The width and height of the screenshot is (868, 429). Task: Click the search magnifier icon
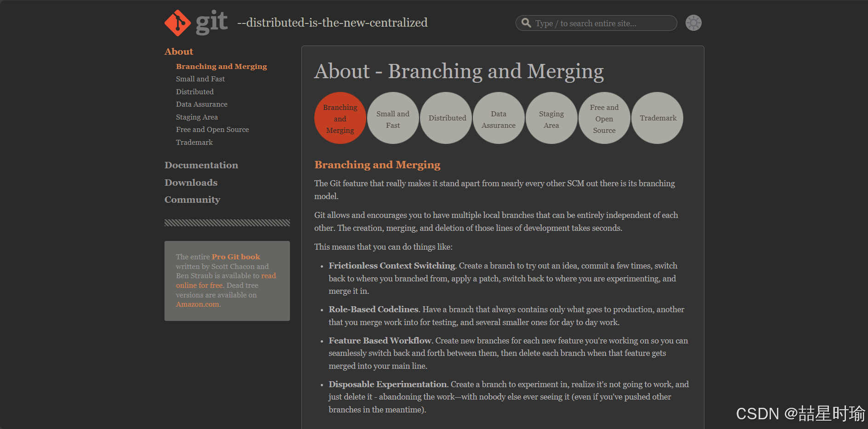(526, 23)
